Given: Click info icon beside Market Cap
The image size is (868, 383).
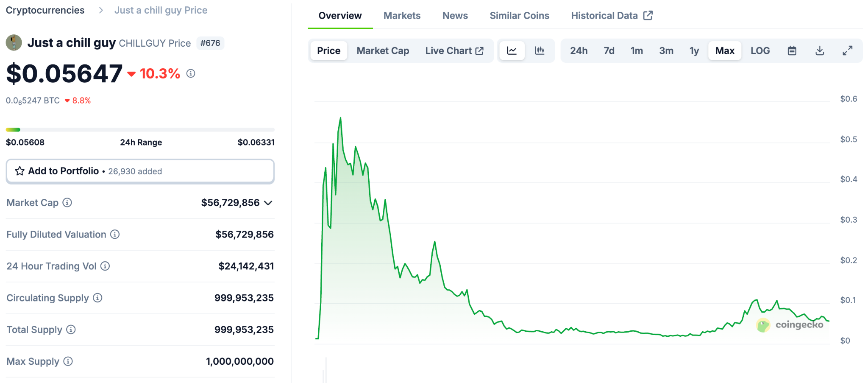Looking at the screenshot, I should pyautogui.click(x=67, y=203).
